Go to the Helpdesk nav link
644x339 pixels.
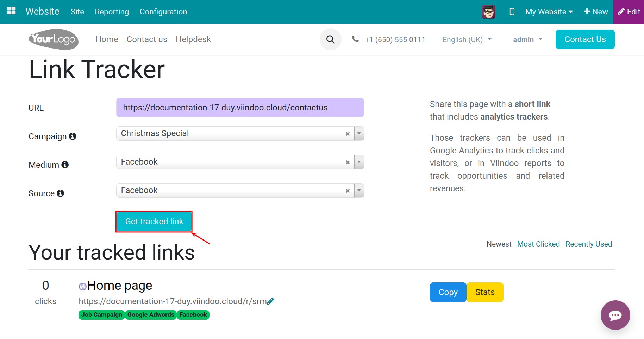193,39
